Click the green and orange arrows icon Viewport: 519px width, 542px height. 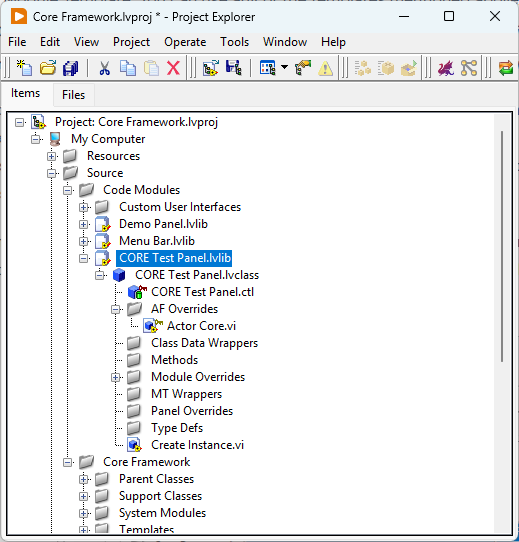click(506, 68)
